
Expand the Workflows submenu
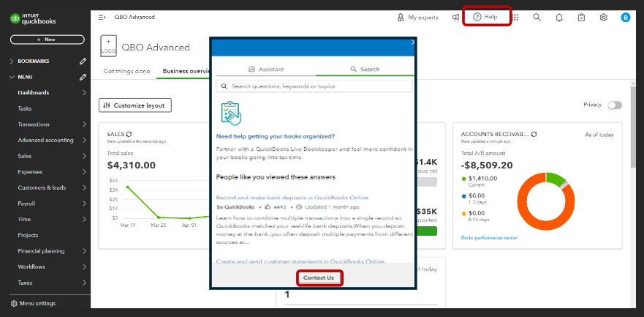click(84, 266)
